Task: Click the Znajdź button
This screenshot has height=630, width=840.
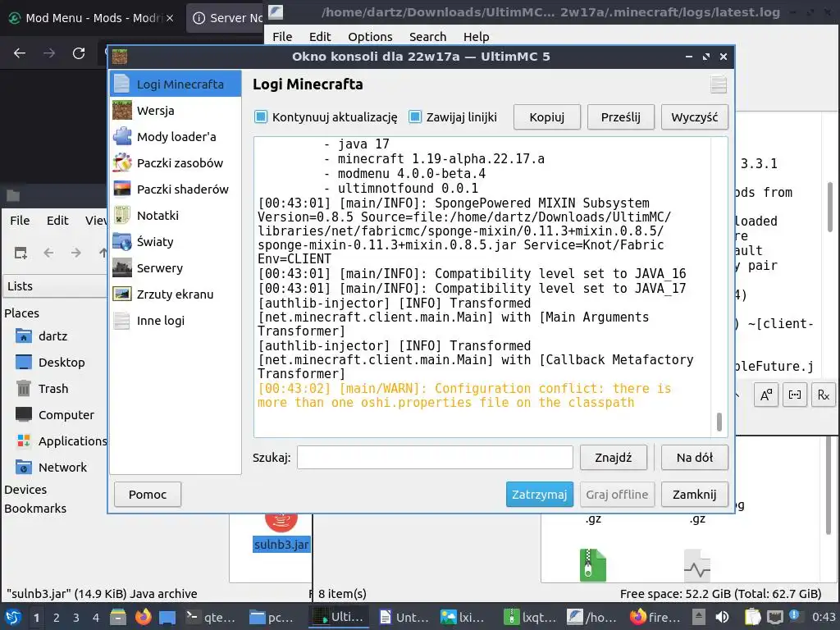Action: tap(614, 458)
